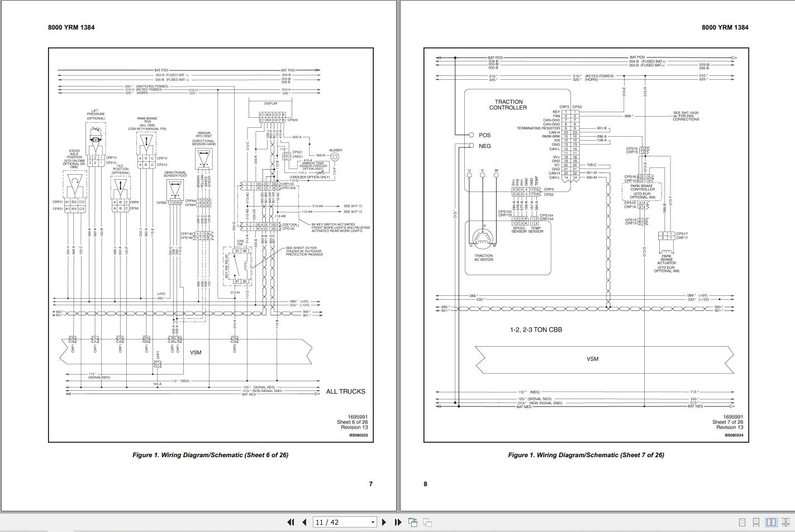This screenshot has height=532, width=795.
Task: Go to the previous page
Action: 304,523
